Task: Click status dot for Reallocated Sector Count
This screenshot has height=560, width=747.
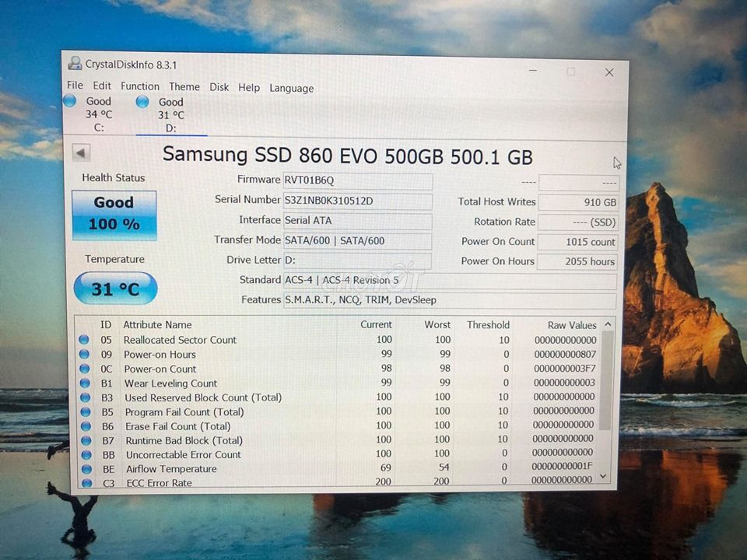Action: (84, 340)
